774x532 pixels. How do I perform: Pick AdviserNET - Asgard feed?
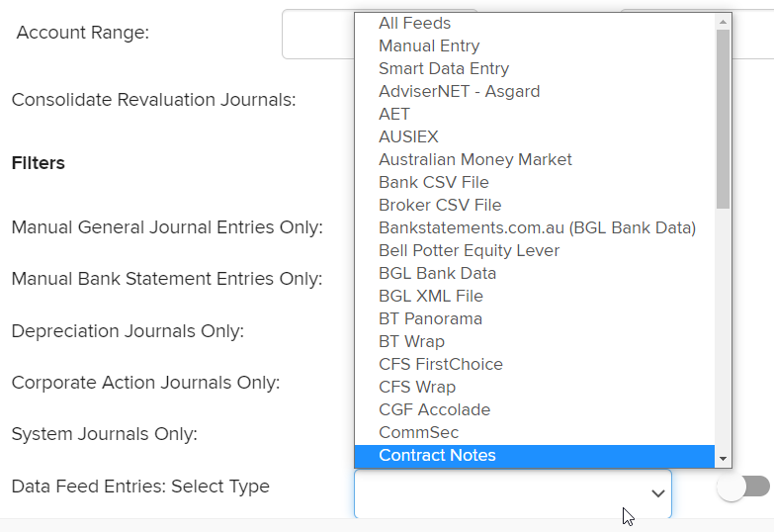click(x=459, y=91)
